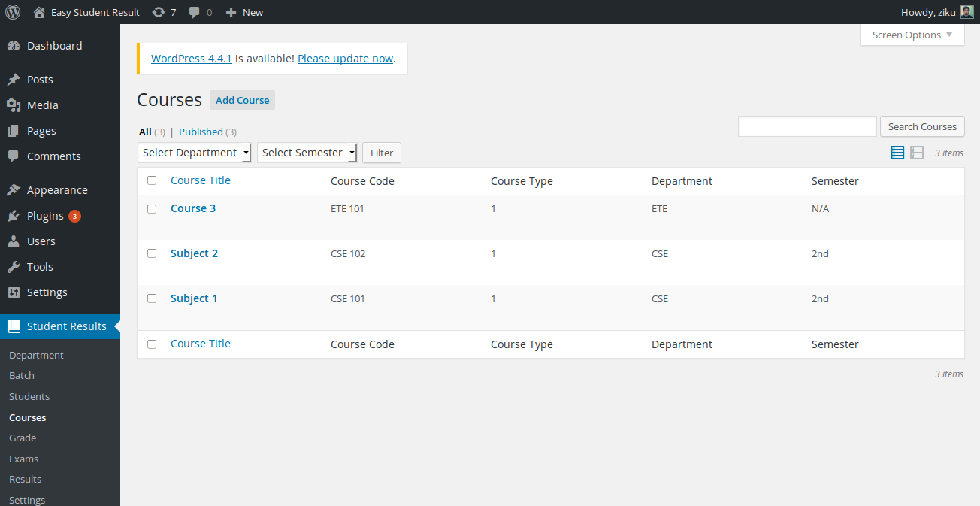Click the Search Courses button

point(921,126)
